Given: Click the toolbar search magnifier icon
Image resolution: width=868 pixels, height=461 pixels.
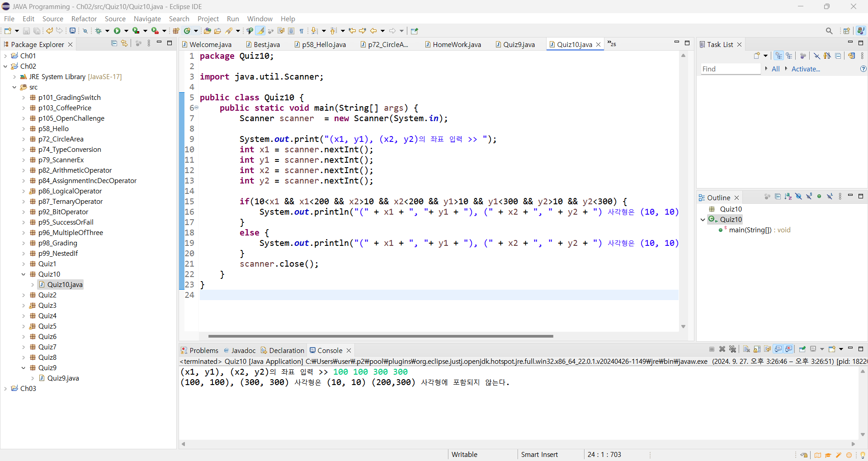Looking at the screenshot, I should [x=829, y=31].
